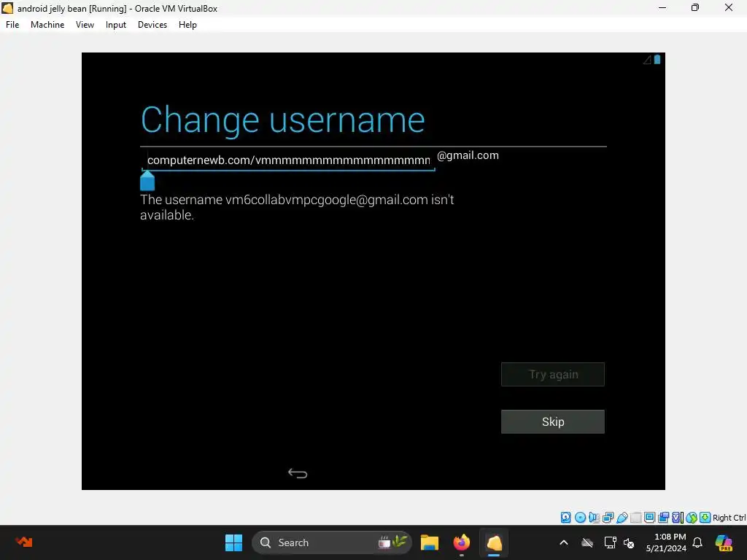The height and width of the screenshot is (560, 747).
Task: Click the Change username heading
Action: [x=282, y=120]
